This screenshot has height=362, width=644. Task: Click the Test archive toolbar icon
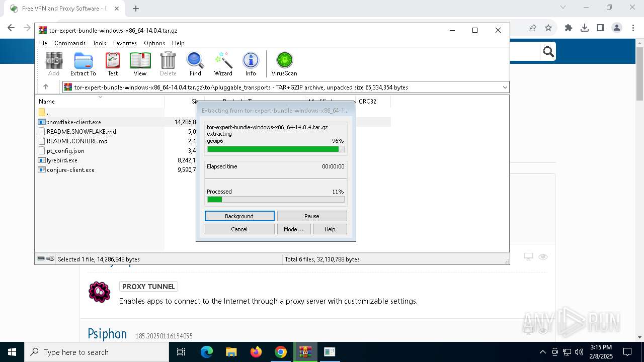(113, 64)
